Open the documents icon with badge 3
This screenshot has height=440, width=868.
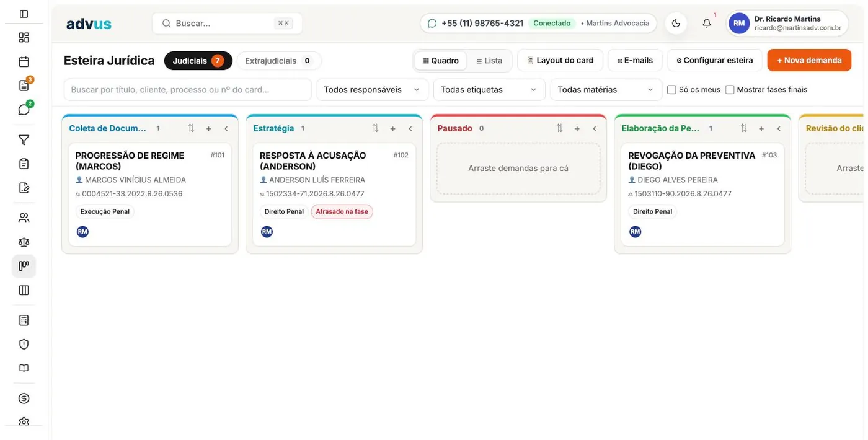pyautogui.click(x=24, y=86)
